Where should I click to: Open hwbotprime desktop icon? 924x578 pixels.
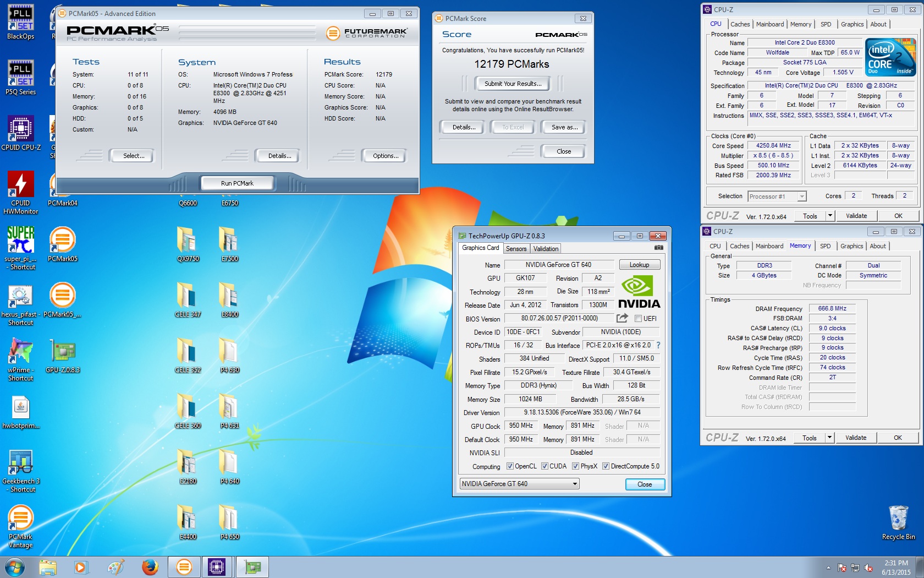point(20,412)
